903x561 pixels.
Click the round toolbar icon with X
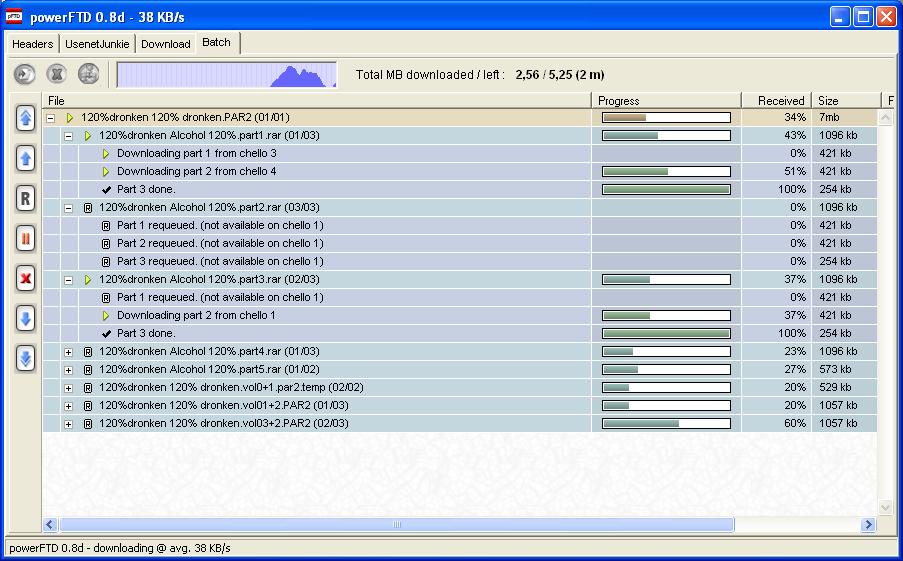pos(56,74)
